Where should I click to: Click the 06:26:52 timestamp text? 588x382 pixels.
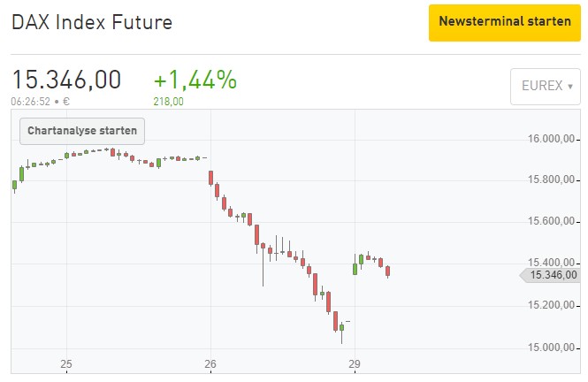tap(30, 102)
